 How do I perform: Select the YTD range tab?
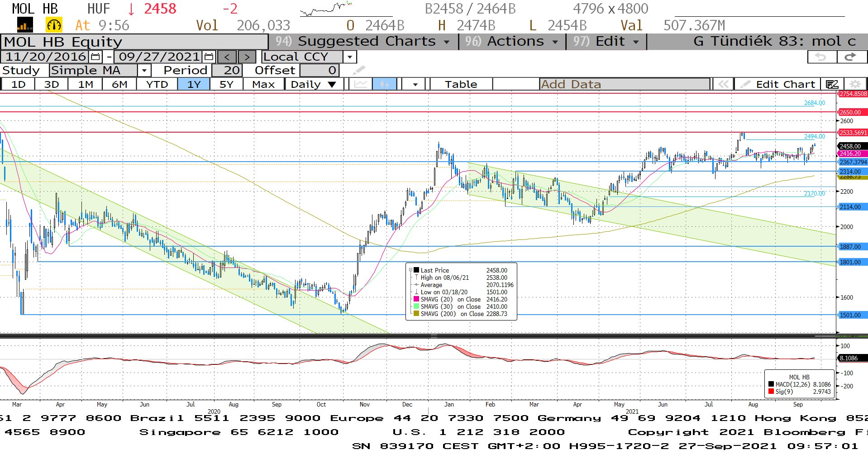tap(157, 84)
